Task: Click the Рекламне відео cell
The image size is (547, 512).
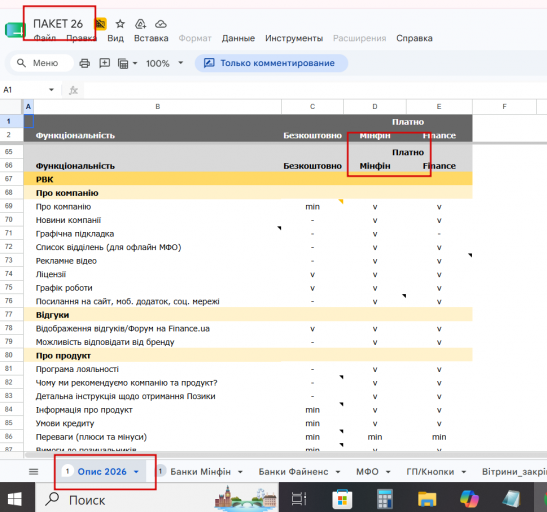Action: point(157,261)
